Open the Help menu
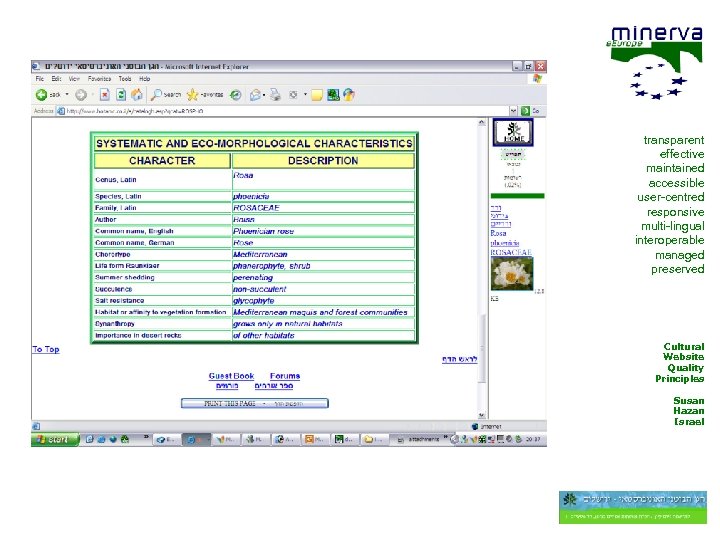 pyautogui.click(x=145, y=79)
